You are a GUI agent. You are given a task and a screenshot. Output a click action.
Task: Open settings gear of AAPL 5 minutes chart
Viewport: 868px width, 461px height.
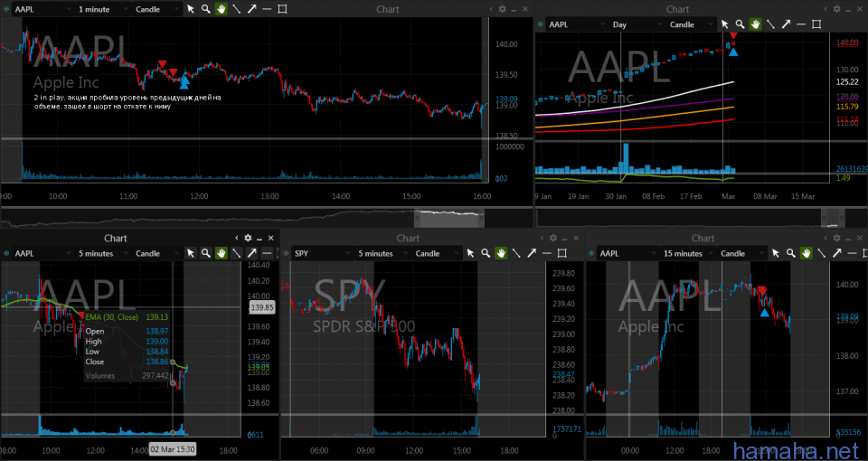(248, 238)
